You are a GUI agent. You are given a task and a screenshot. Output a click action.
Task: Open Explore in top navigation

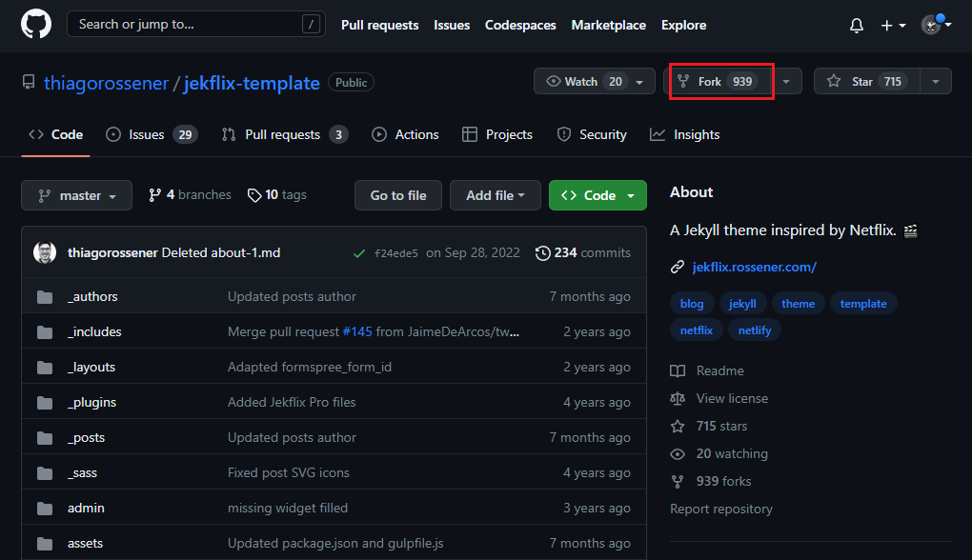tap(684, 26)
